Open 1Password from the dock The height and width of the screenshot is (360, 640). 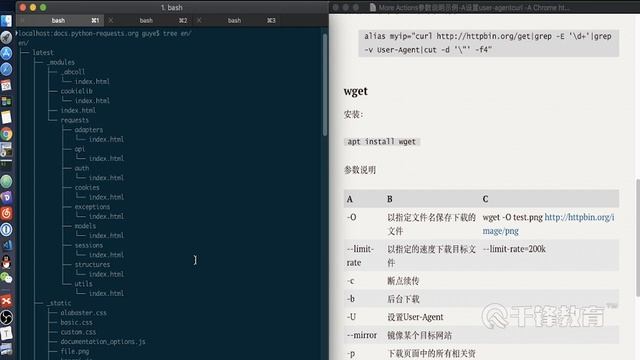pyautogui.click(x=6, y=229)
